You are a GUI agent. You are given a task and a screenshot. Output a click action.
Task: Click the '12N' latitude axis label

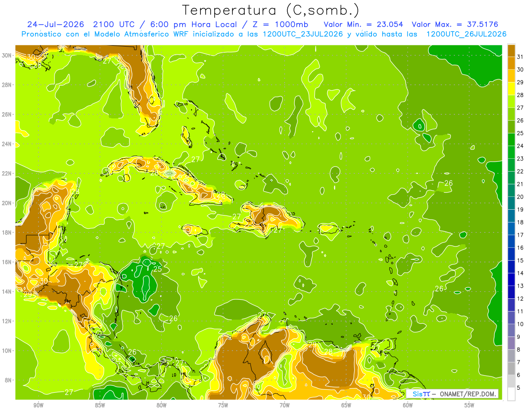[7, 321]
